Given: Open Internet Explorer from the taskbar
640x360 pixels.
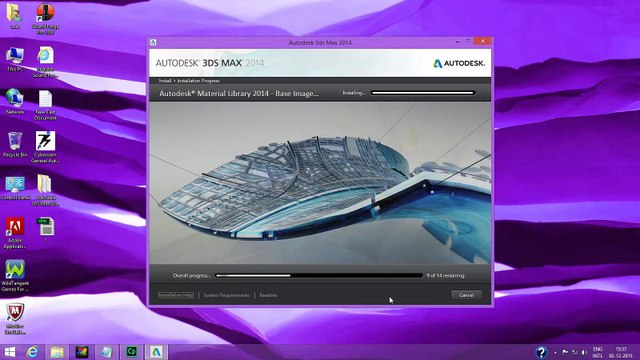Looking at the screenshot, I should tap(32, 352).
